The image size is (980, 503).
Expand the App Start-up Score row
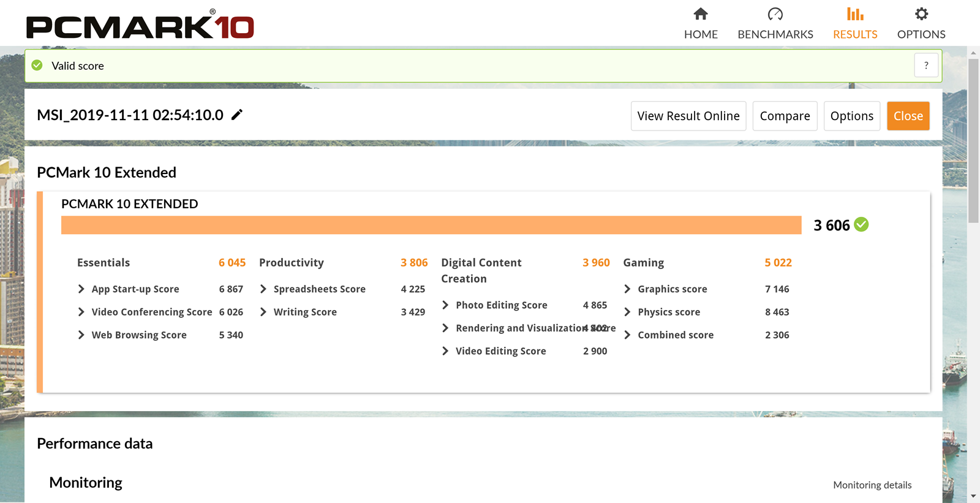point(81,289)
